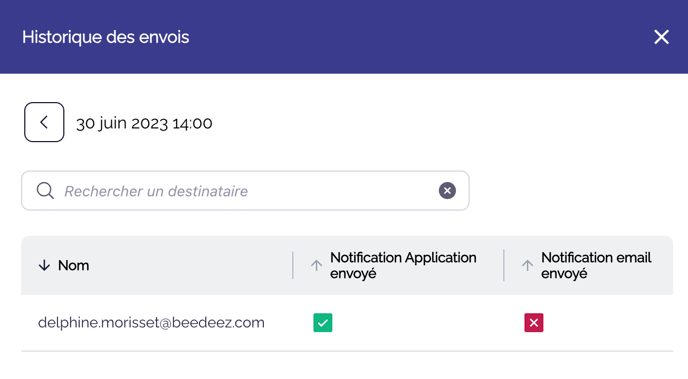Go back with the left chevron button
The image size is (688, 379).
pos(44,122)
